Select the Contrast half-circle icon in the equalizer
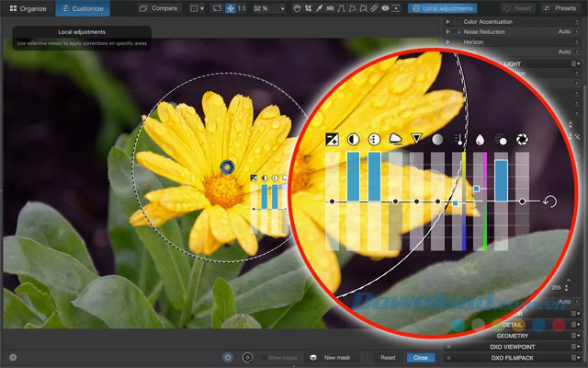This screenshot has width=588, height=368. pos(353,139)
